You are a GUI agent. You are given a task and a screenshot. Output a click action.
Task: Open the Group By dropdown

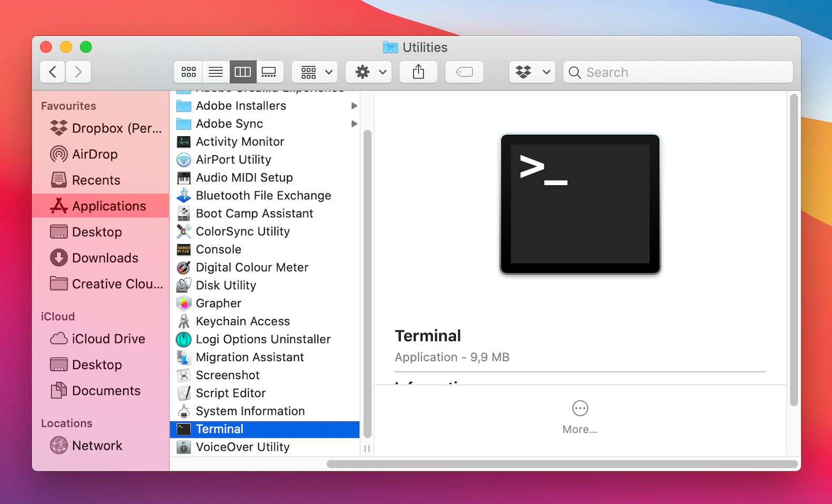point(315,72)
